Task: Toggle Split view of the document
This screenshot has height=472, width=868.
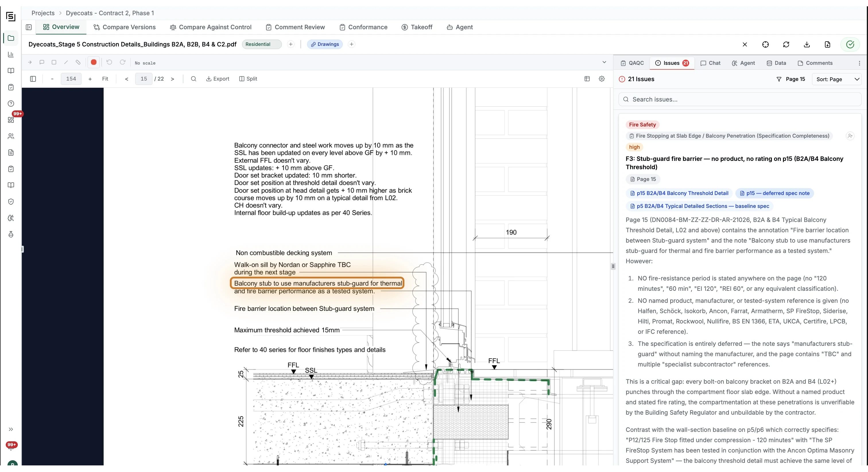Action: pos(248,79)
